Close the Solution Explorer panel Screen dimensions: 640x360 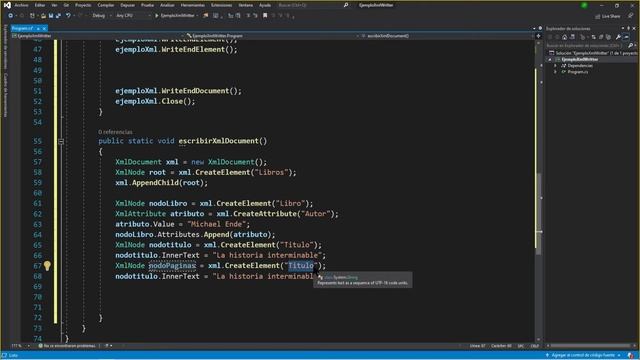pos(634,29)
